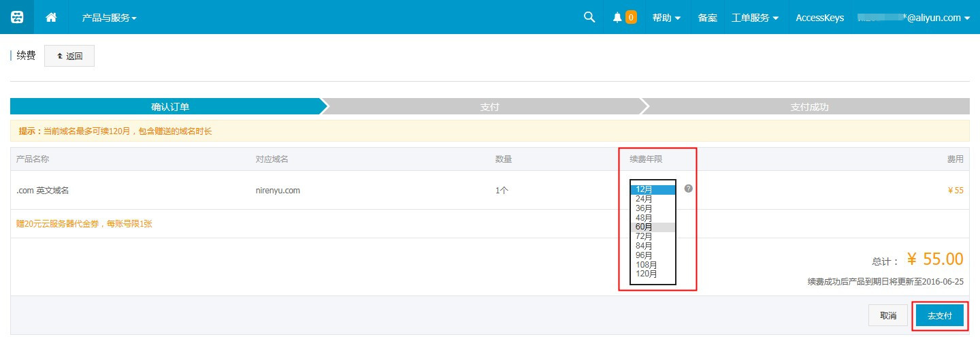This screenshot has width=980, height=337.
Task: Click the 对应域名 column header
Action: click(x=272, y=159)
